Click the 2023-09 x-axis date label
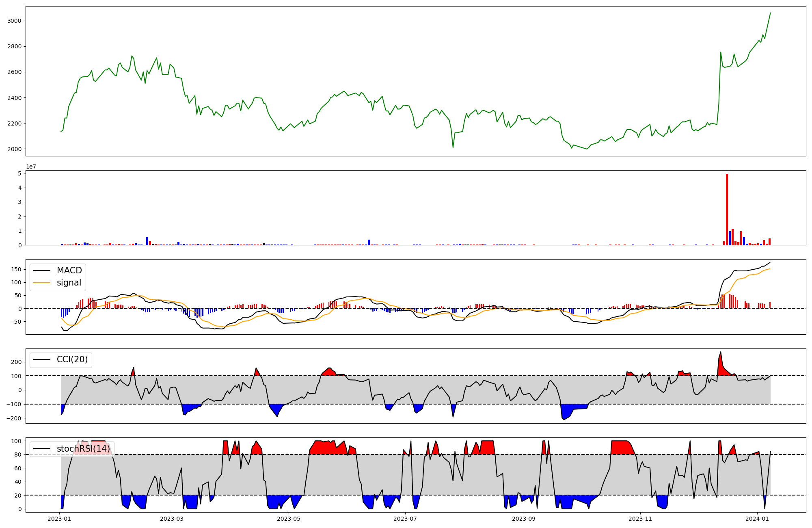Viewport: 812px width, 528px height. (524, 519)
